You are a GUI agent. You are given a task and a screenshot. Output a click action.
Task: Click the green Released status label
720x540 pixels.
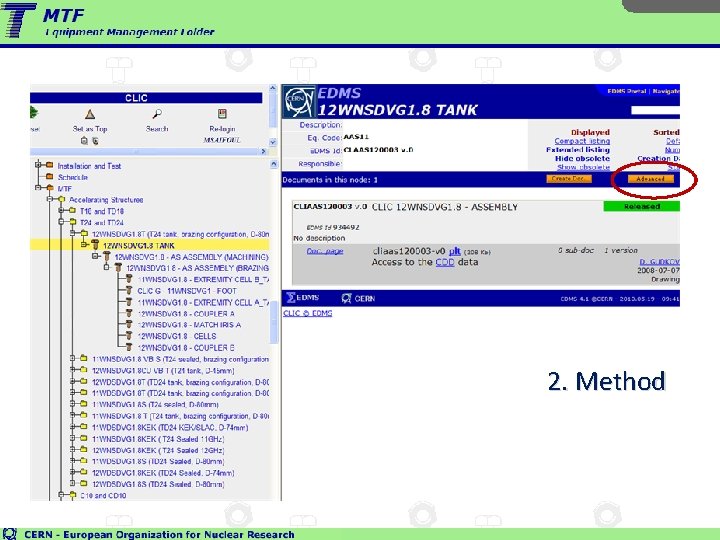[641, 207]
